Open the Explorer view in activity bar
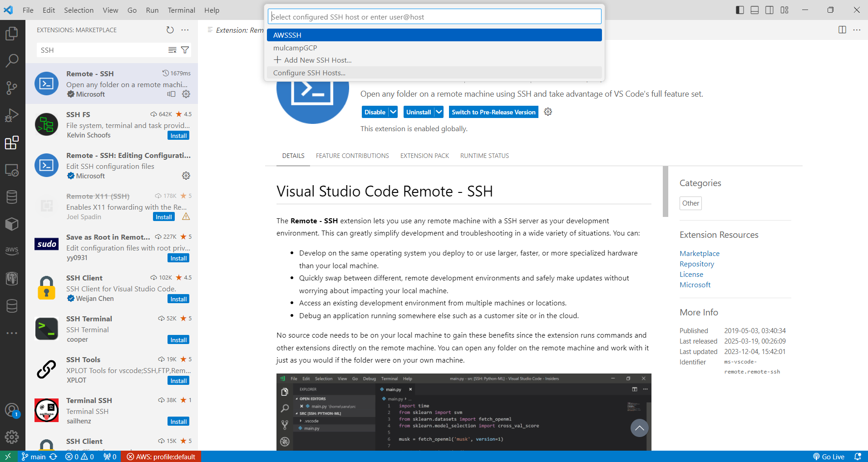Screen dimensions: 868x462 12,33
